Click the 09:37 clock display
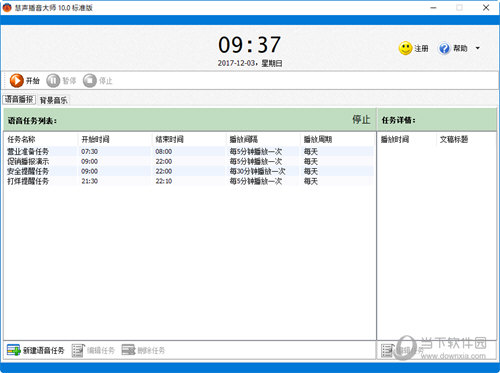Image resolution: width=500 pixels, height=373 pixels. (x=249, y=45)
